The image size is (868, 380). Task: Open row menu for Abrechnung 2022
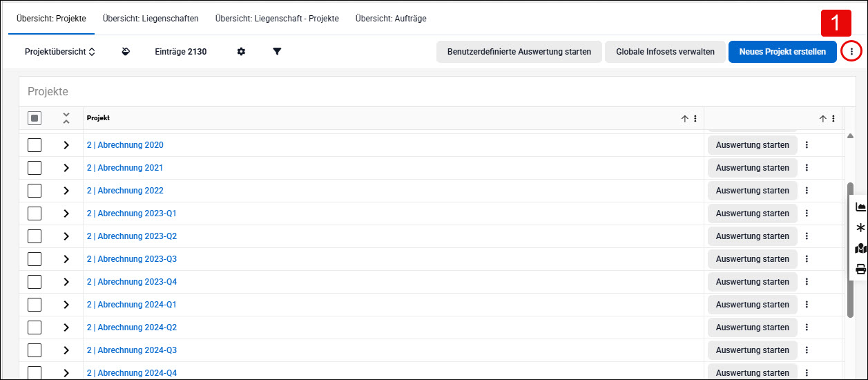[x=807, y=191]
